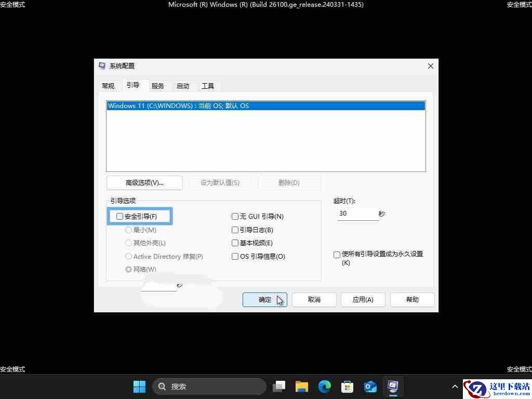Enable 引导日志(B) checkbox
The width and height of the screenshot is (532, 399).
point(235,230)
